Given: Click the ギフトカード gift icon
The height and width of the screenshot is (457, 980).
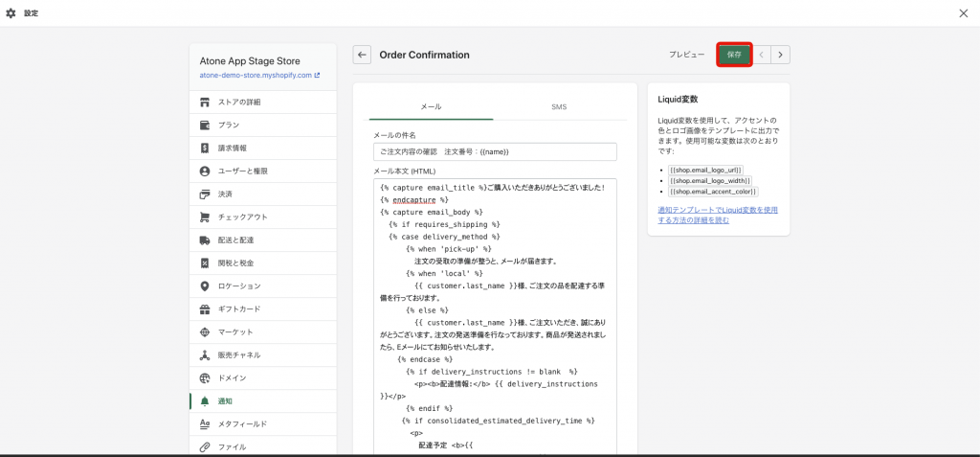Looking at the screenshot, I should (x=205, y=309).
